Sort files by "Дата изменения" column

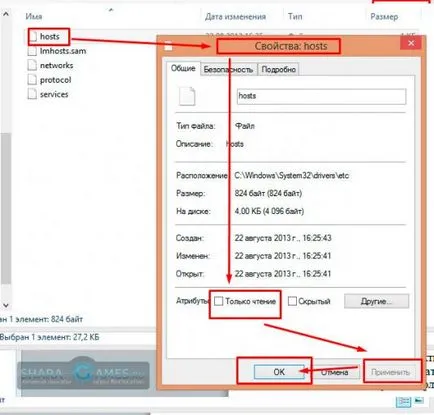235,17
